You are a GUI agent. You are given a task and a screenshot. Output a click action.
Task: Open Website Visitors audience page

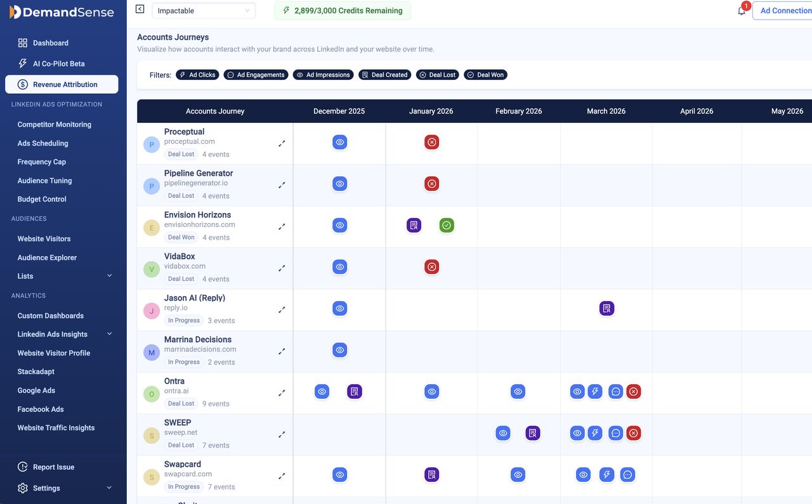[x=44, y=239]
